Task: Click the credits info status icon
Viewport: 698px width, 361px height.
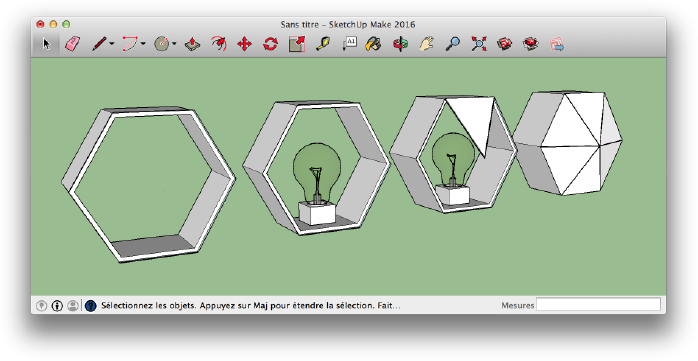Action: (57, 306)
